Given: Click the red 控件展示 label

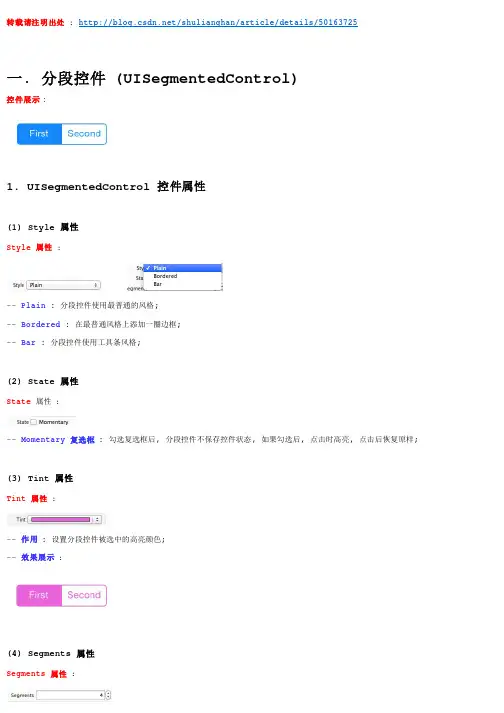Looking at the screenshot, I should [x=23, y=100].
